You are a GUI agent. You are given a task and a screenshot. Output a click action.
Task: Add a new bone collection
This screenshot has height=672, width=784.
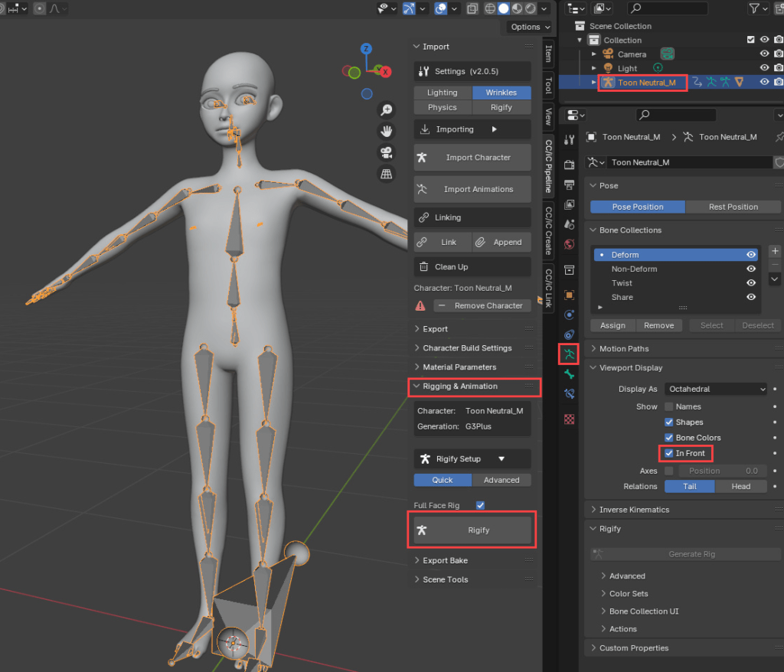[x=775, y=251]
